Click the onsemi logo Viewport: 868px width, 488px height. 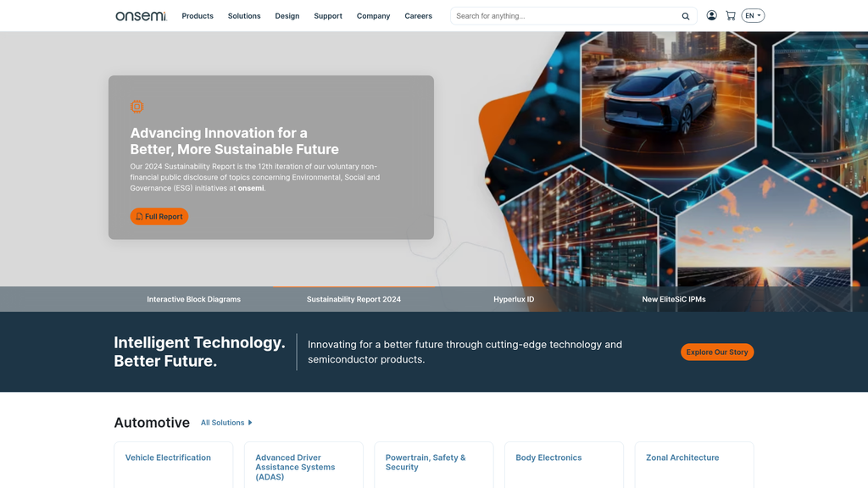[x=141, y=16]
